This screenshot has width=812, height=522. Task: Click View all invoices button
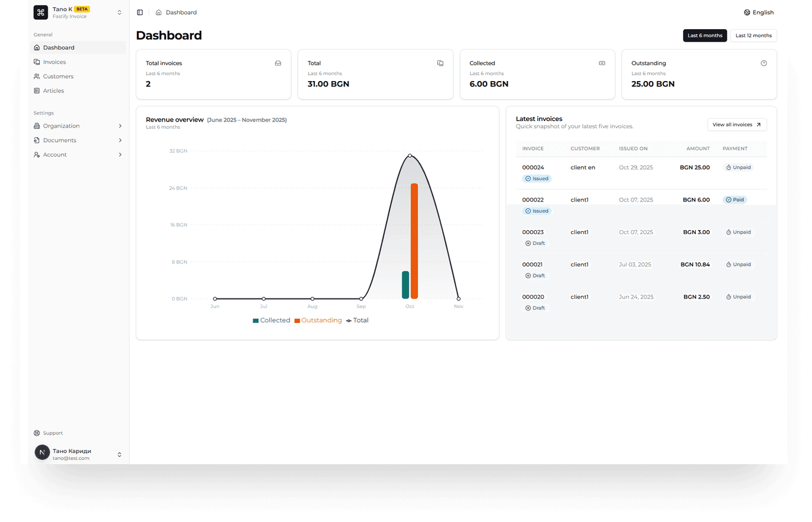pyautogui.click(x=737, y=125)
